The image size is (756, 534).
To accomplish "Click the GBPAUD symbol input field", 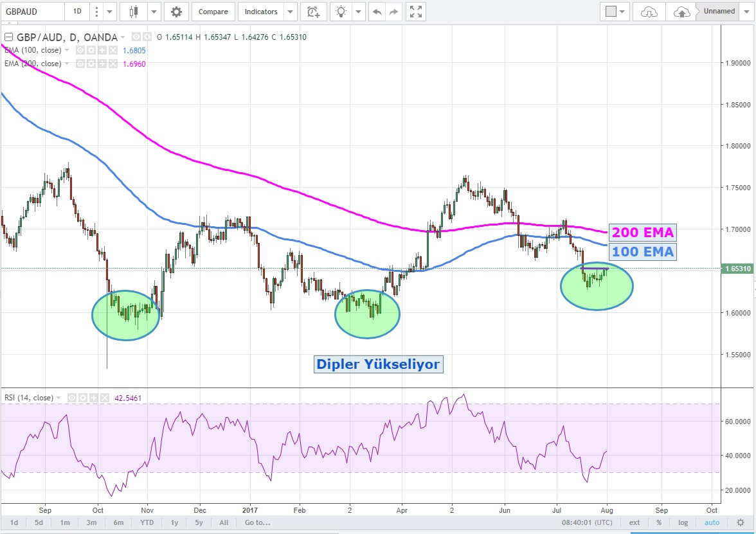I will (32, 12).
